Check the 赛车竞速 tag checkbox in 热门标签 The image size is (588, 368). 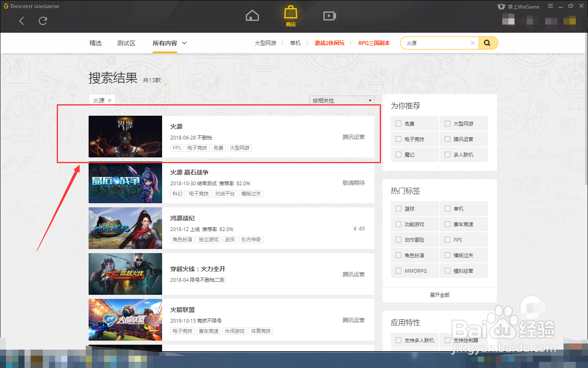click(x=448, y=224)
